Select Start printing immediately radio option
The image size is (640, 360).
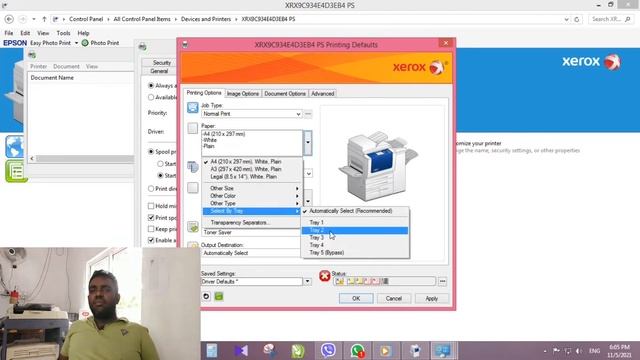[x=160, y=176]
